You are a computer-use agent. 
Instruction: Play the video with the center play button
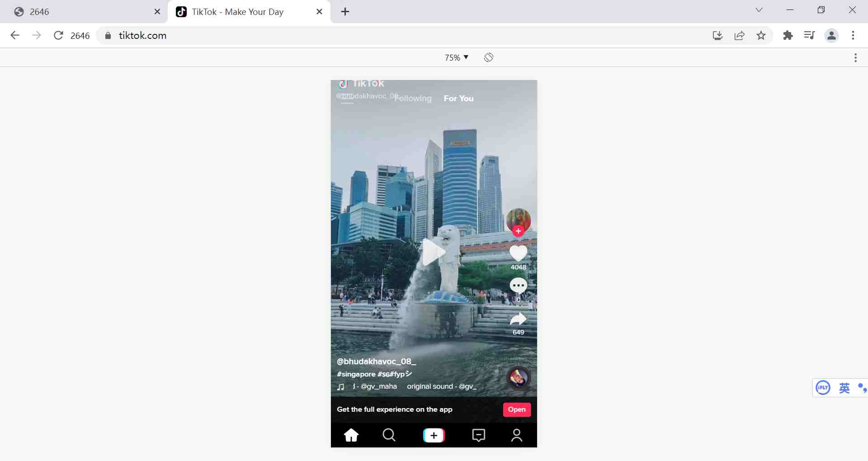click(434, 252)
